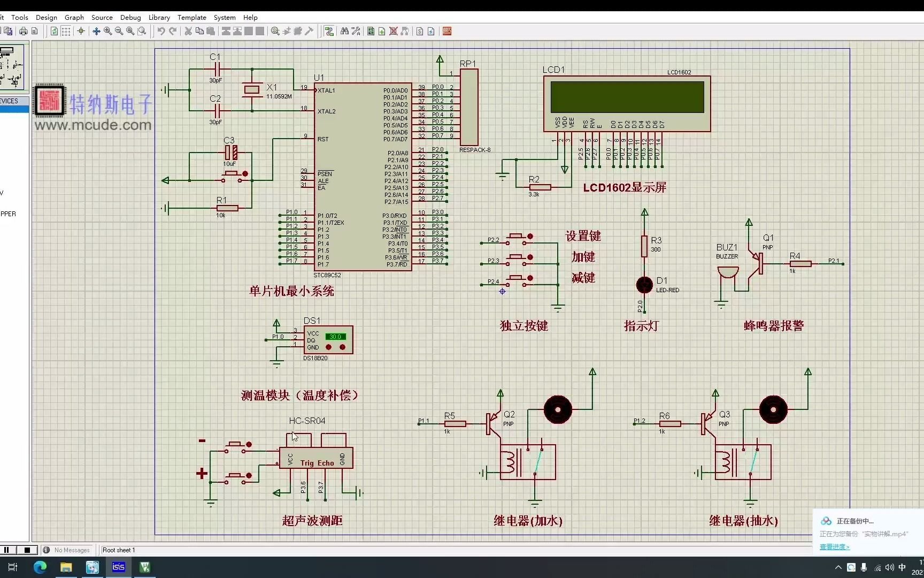
Task: Undo the last change
Action: [161, 31]
